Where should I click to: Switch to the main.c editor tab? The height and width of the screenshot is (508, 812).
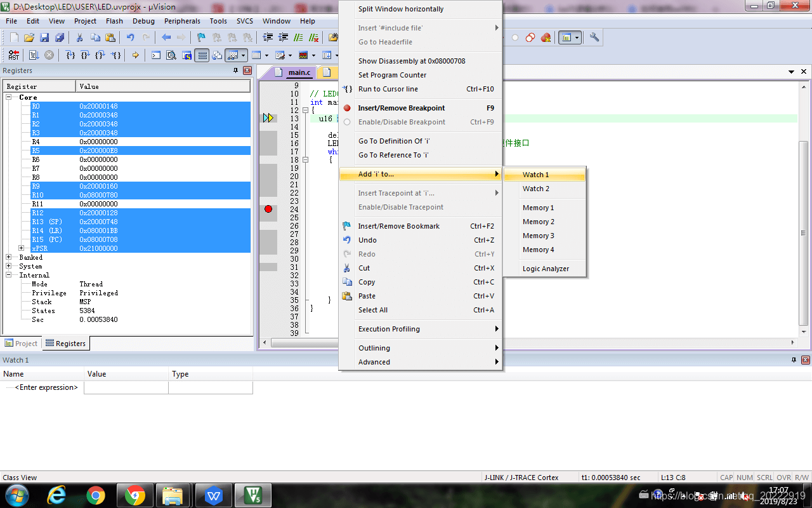(x=299, y=72)
